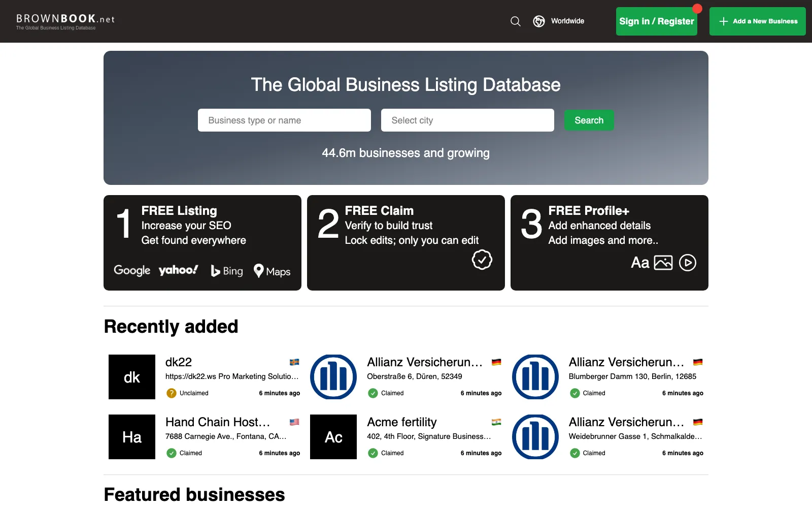
Task: Open the search magnifier icon in header
Action: (516, 21)
